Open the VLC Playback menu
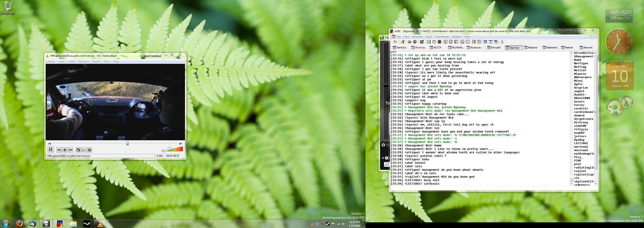The image size is (644, 228). pos(84,61)
